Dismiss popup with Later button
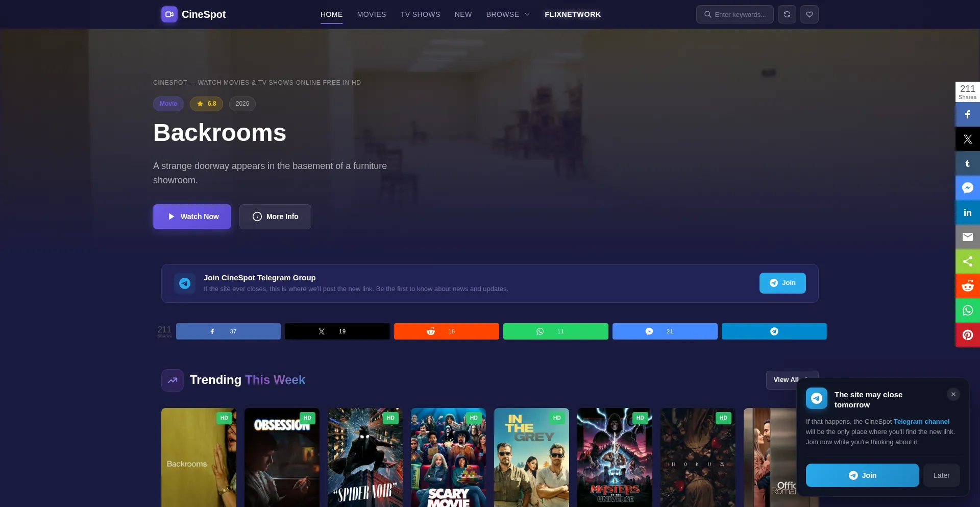 (942, 475)
